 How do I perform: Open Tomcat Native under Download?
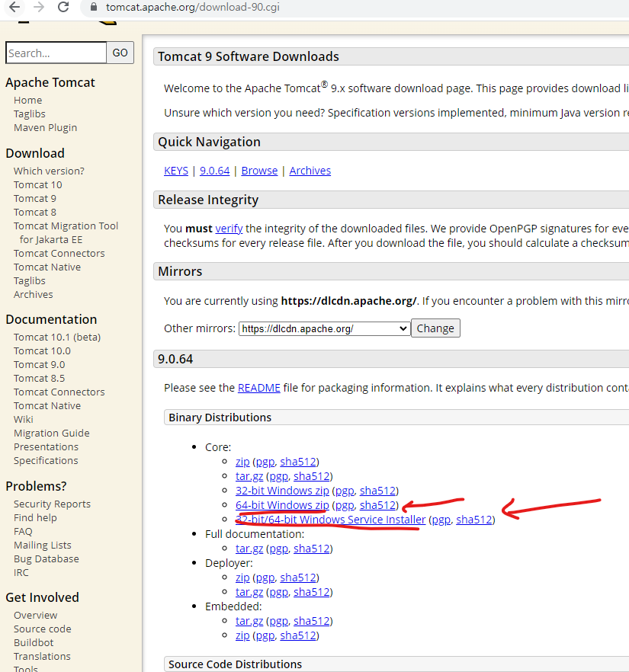47,267
